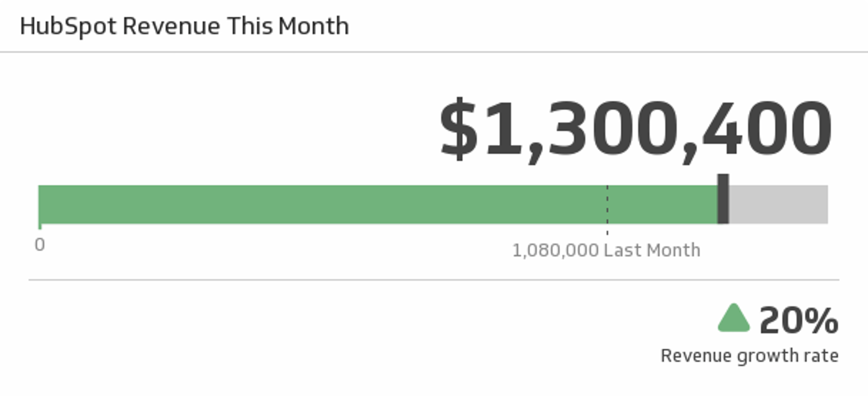Click the dashed tick extending below the bar

607,230
